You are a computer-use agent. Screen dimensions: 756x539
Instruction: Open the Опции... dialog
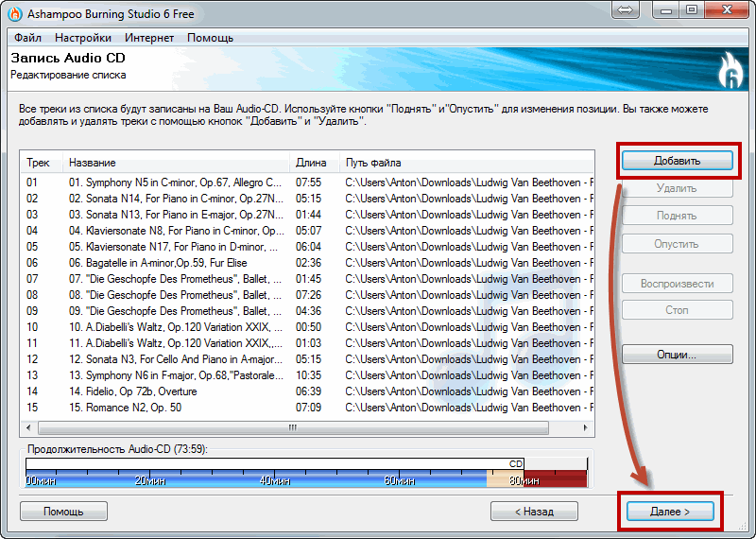[x=677, y=355]
